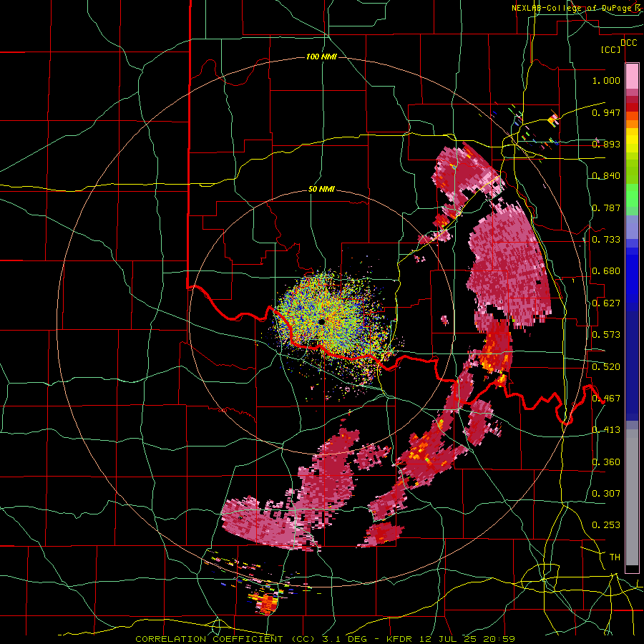644x644 pixels.
Task: Pick the light pink color bar segment near 1.000
Action: point(632,77)
